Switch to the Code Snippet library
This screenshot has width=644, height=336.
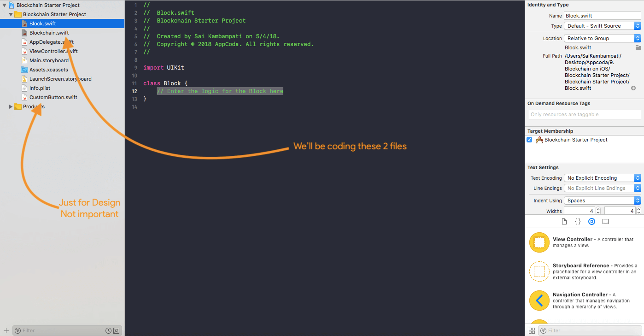[578, 222]
